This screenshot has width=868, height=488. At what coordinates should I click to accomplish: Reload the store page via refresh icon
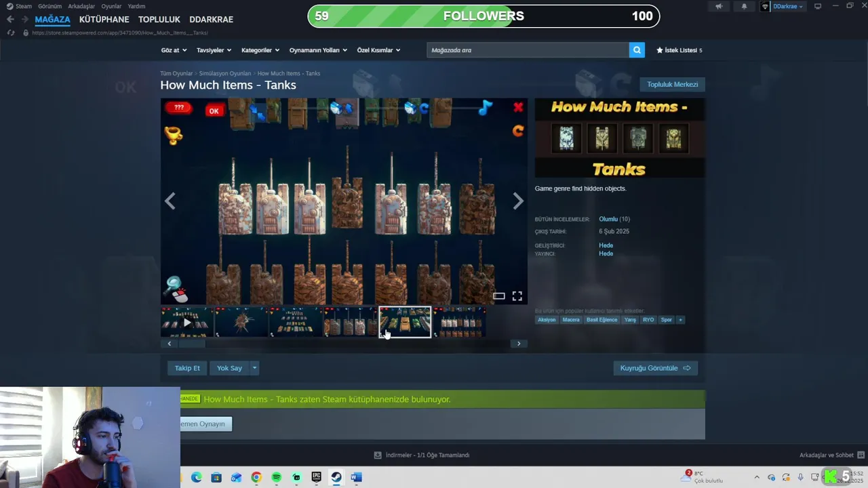click(x=10, y=33)
